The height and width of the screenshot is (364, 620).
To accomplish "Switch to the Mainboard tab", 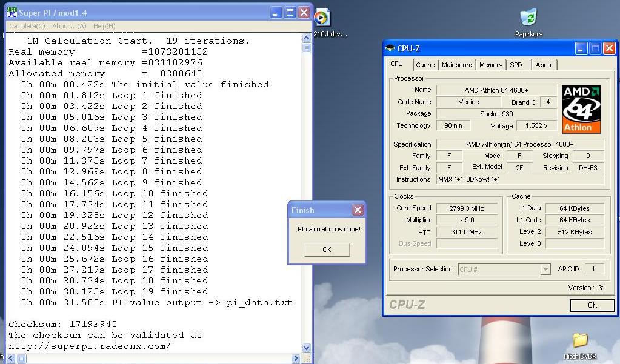I will pyautogui.click(x=457, y=65).
